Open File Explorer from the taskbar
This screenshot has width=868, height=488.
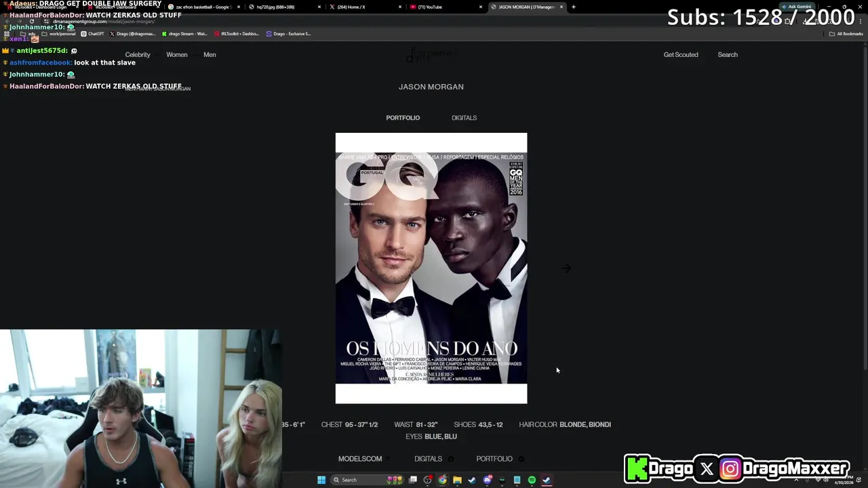(x=457, y=480)
